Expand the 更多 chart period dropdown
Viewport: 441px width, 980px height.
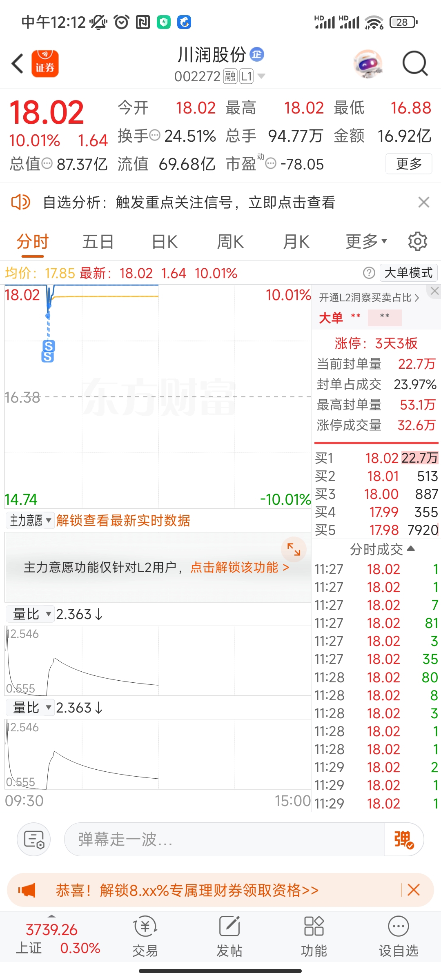(366, 242)
